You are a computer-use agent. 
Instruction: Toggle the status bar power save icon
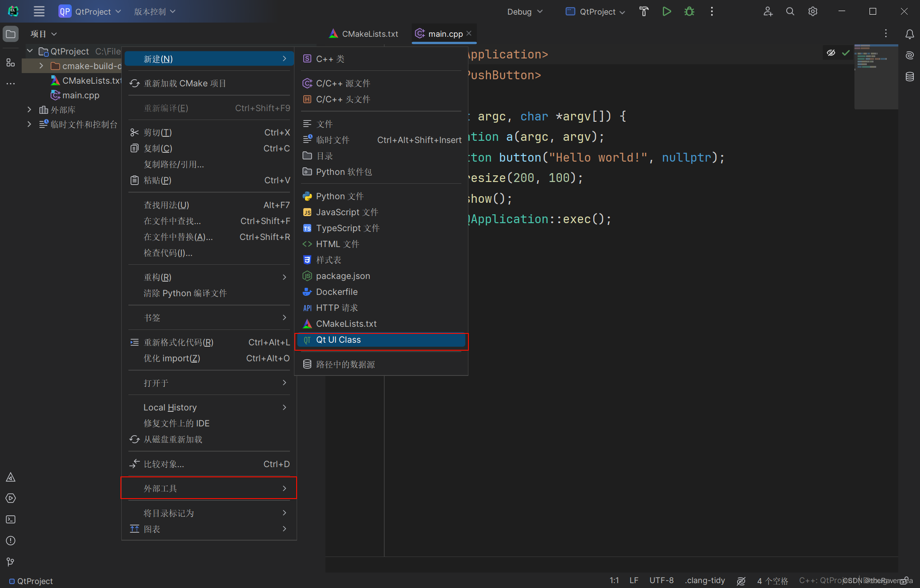pyautogui.click(x=741, y=580)
